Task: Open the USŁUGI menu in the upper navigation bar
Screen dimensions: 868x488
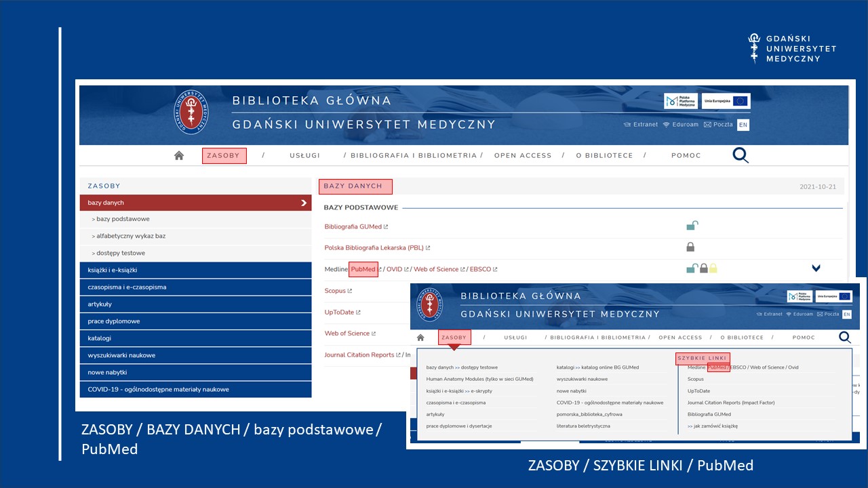Action: click(304, 155)
